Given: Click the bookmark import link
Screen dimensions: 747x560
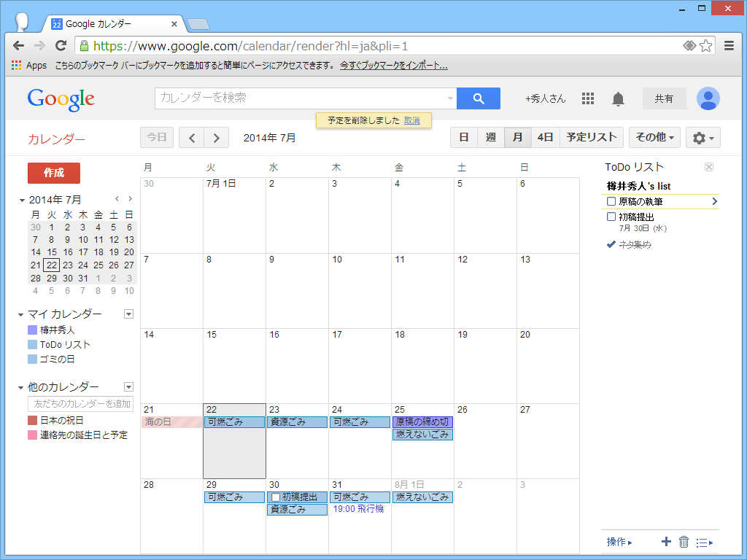Looking at the screenshot, I should click(393, 66).
